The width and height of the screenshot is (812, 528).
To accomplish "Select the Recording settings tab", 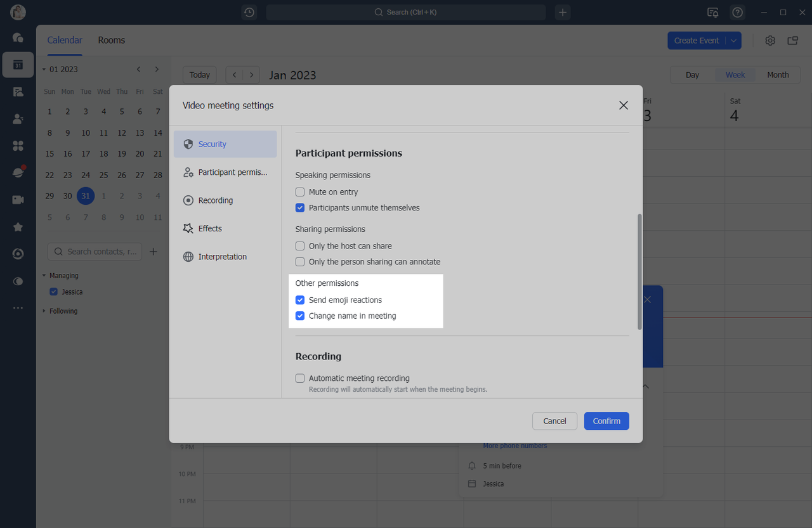I will tap(215, 200).
